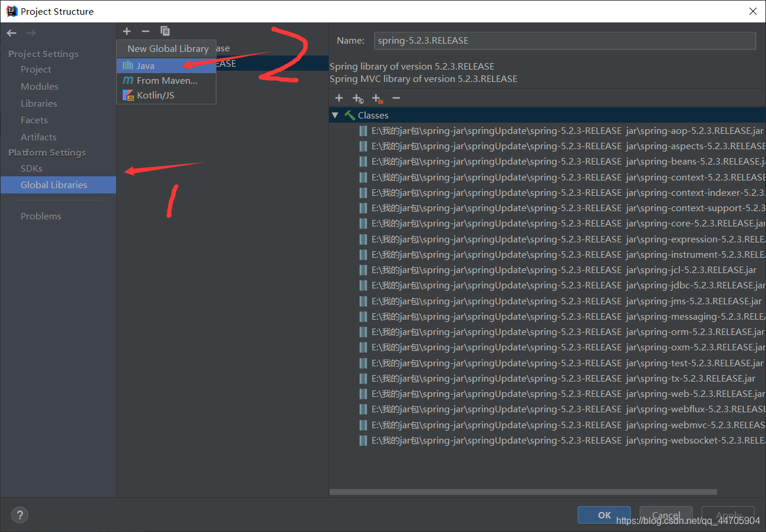Click jar icon of spring-core entry
This screenshot has width=766, height=532.
click(363, 224)
